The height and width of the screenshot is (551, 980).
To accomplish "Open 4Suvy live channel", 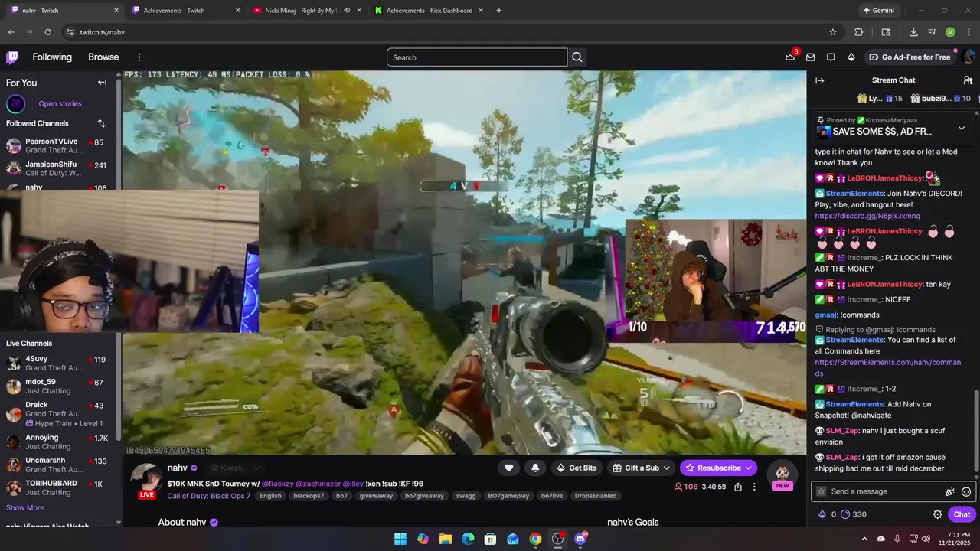I will (60, 364).
